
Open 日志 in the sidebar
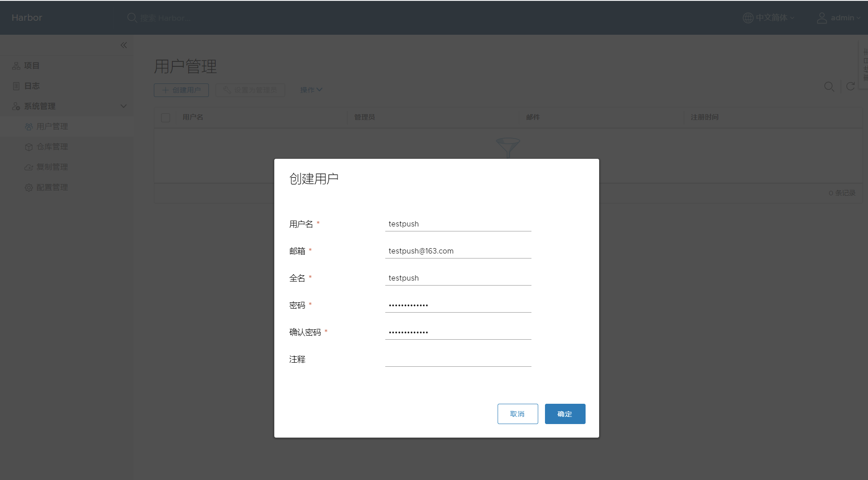[x=32, y=86]
